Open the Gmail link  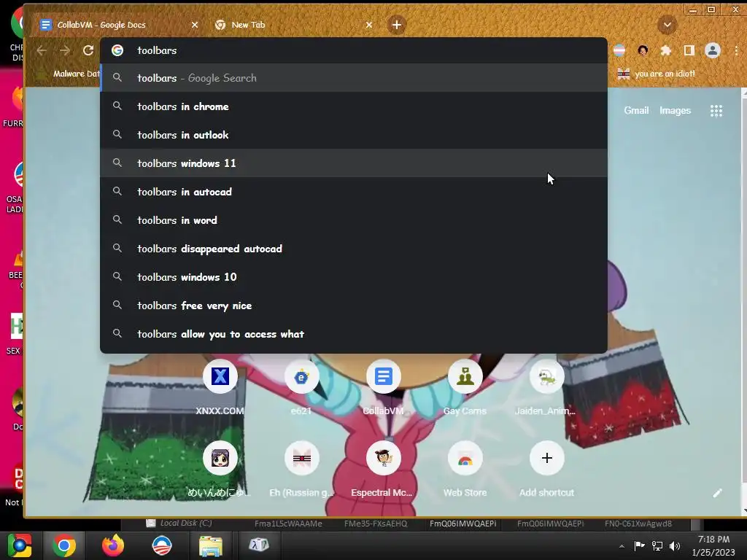point(636,111)
